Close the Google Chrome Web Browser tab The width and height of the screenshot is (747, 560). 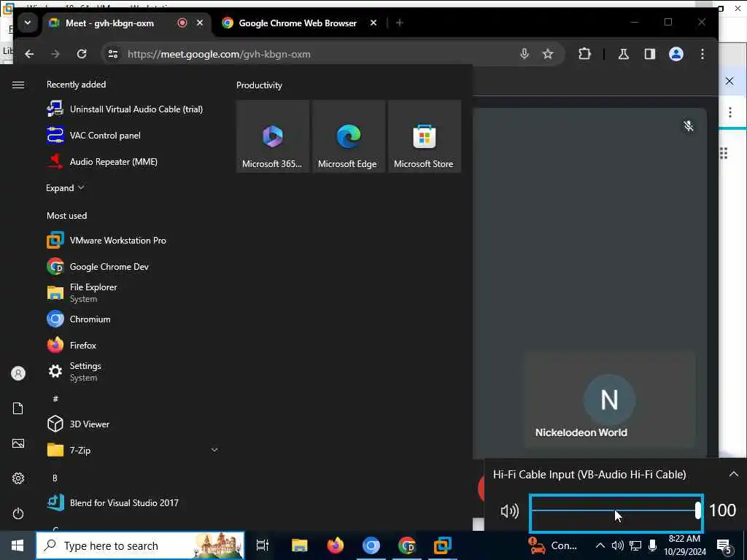[x=373, y=23]
